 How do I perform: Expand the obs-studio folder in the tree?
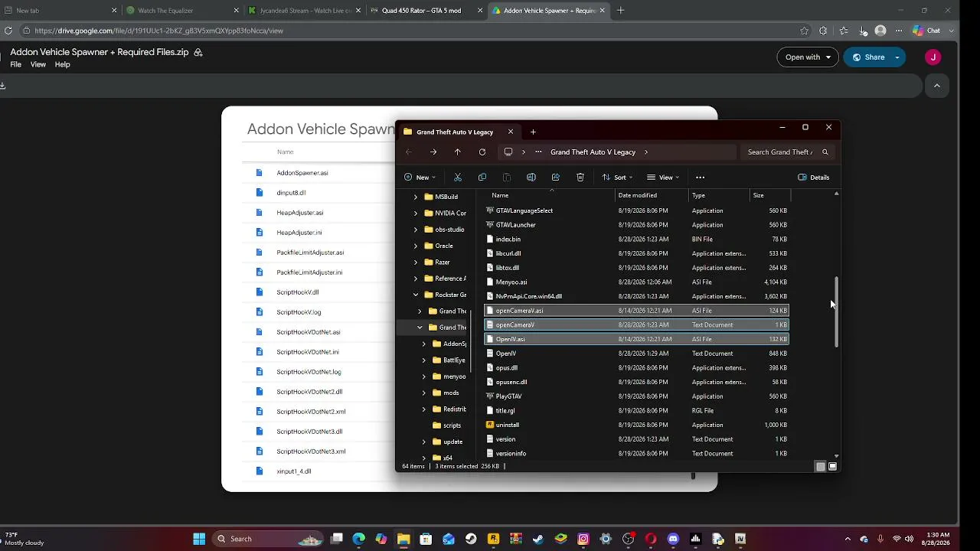[416, 230]
